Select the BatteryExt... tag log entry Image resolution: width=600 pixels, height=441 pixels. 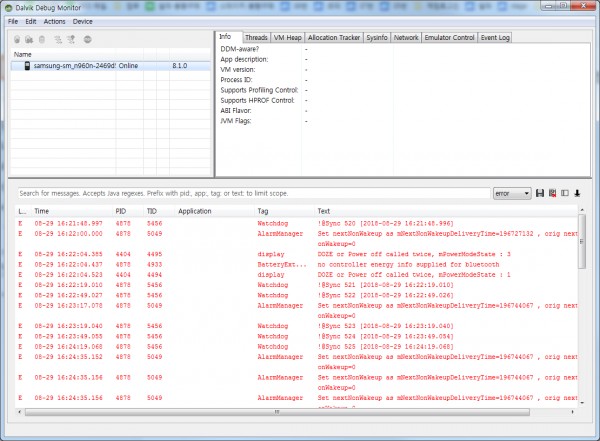[x=297, y=265]
